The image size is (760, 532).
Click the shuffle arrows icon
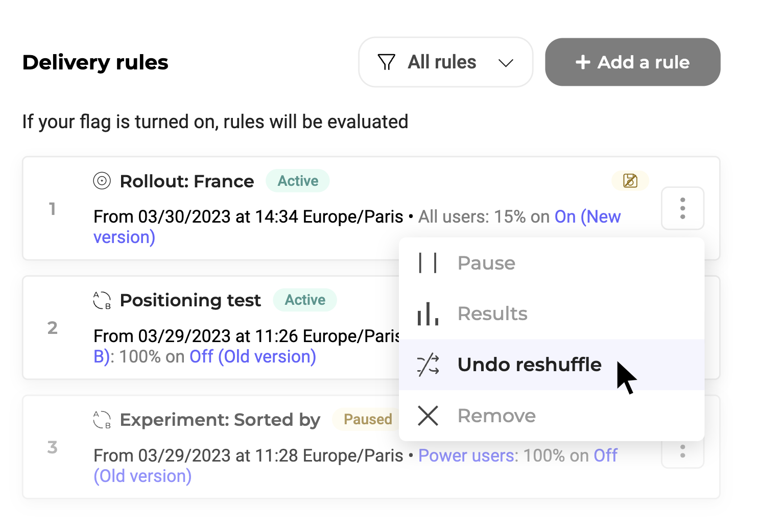[x=428, y=365]
